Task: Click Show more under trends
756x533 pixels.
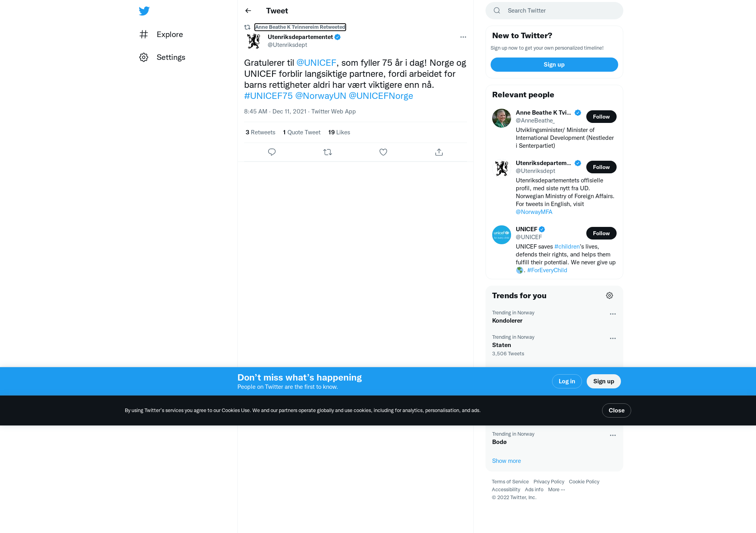Action: tap(506, 461)
